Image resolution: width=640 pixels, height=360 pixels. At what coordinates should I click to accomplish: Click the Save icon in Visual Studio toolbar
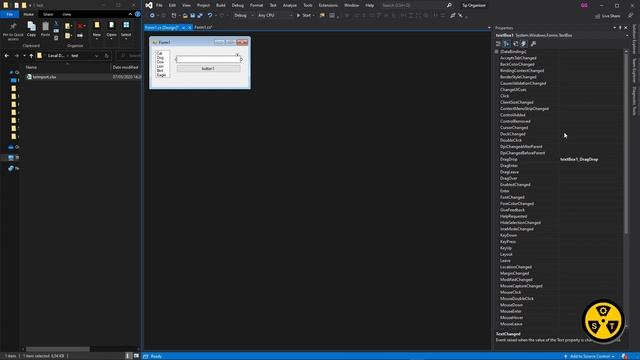tap(193, 16)
